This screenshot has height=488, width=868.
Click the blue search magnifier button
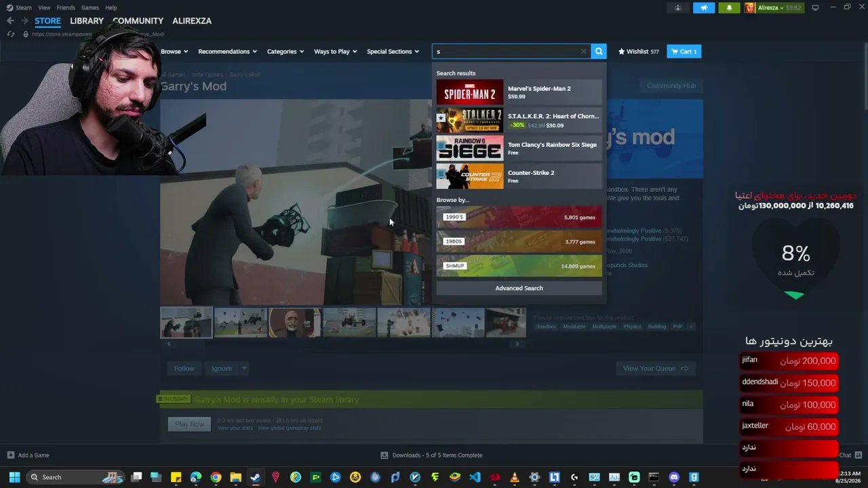point(599,52)
